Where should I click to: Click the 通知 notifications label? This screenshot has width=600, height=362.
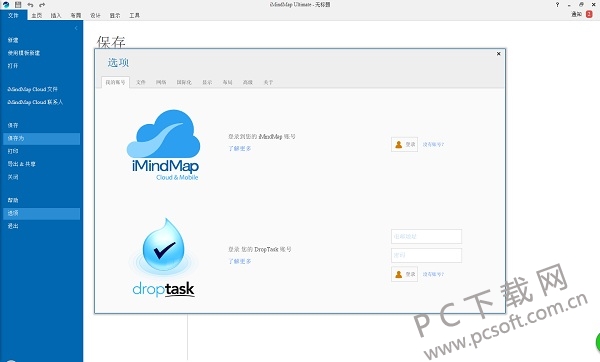(577, 14)
